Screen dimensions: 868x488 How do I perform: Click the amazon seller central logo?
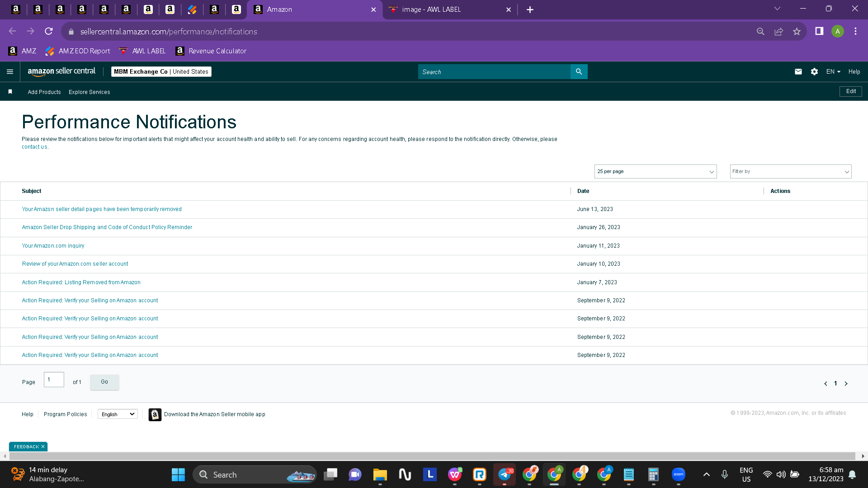(61, 71)
